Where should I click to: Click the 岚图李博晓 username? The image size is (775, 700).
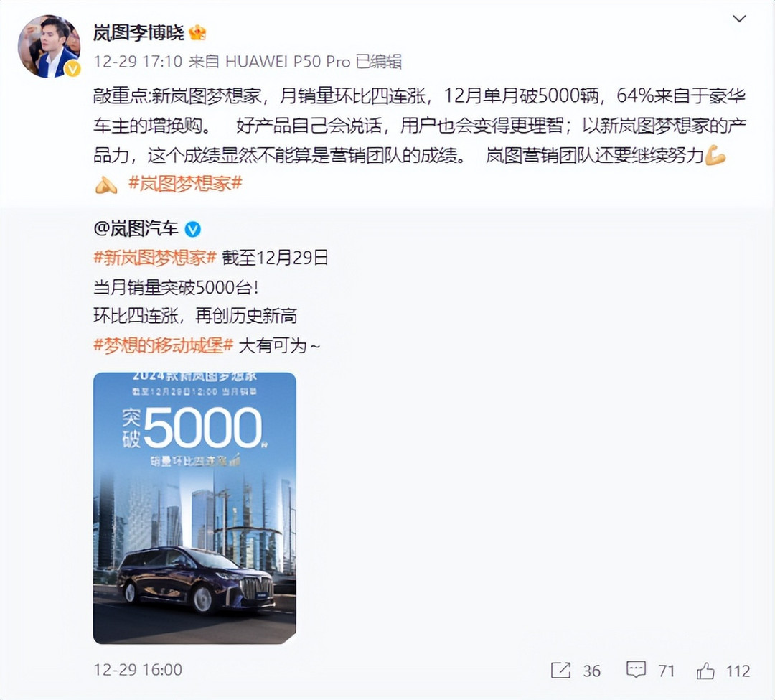coord(139,32)
